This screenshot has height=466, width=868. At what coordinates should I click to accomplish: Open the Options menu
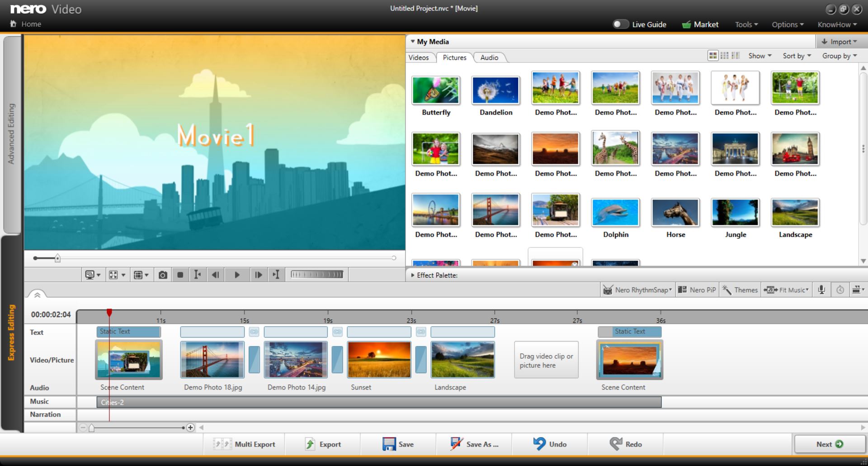tap(788, 24)
